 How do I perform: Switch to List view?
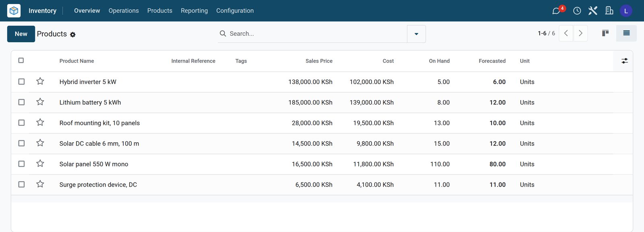point(626,33)
